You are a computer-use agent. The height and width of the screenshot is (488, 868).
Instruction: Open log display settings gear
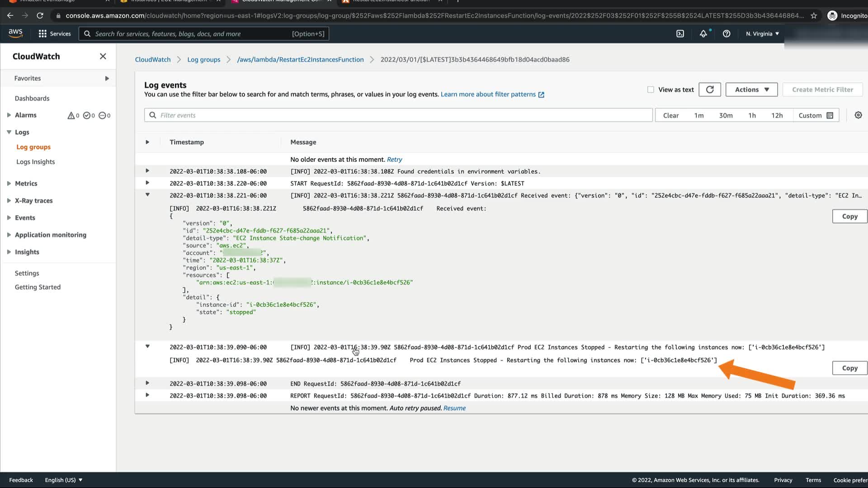pyautogui.click(x=858, y=115)
